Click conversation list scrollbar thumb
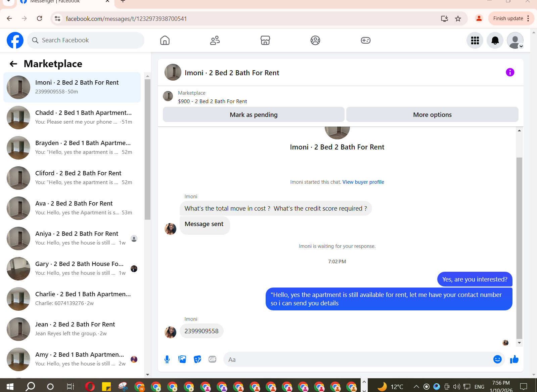The width and height of the screenshot is (537, 392). 147,149
